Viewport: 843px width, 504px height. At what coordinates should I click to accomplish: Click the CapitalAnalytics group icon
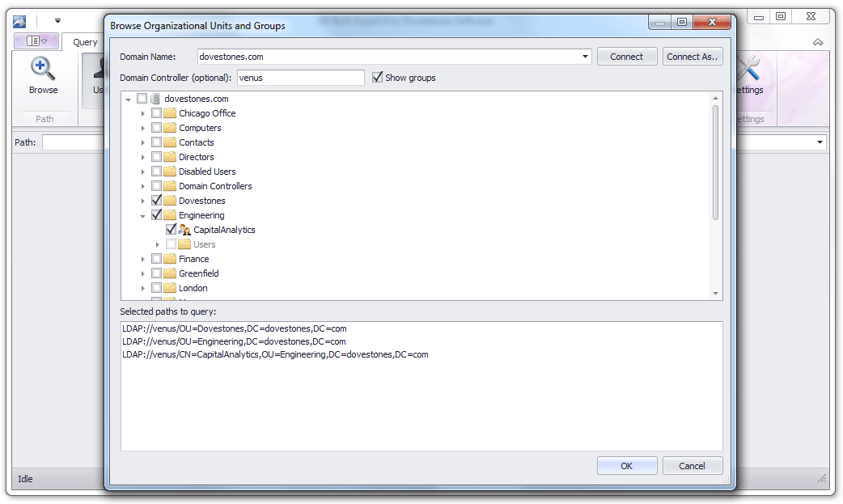(x=184, y=229)
